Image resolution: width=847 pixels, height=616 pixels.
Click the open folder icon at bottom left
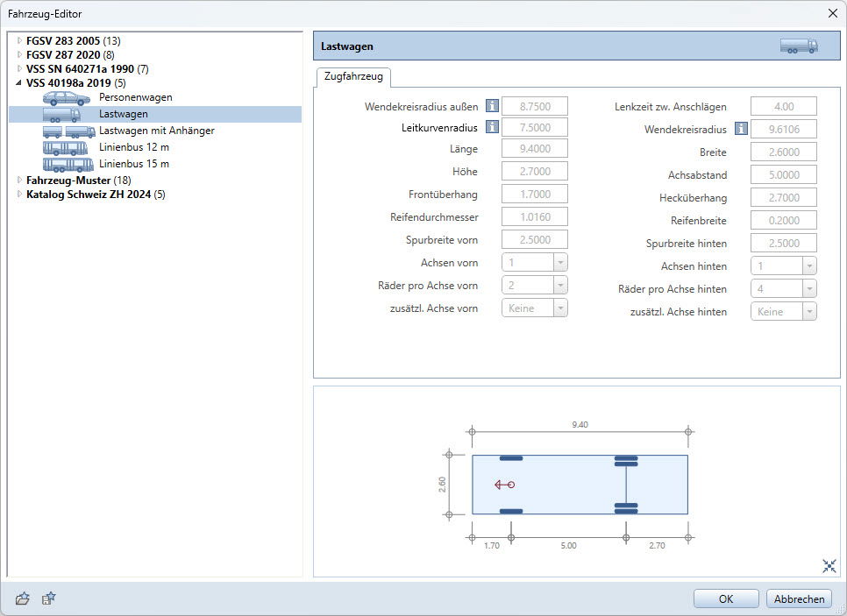pyautogui.click(x=22, y=598)
